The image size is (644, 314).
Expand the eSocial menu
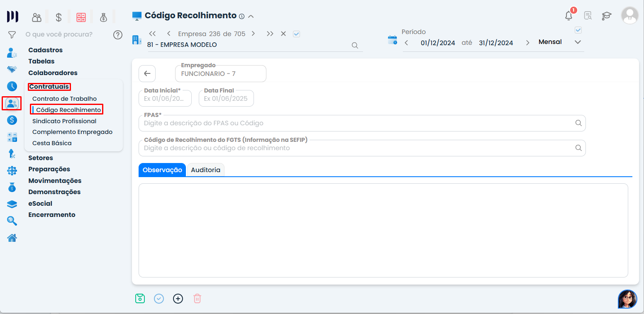[x=40, y=204]
